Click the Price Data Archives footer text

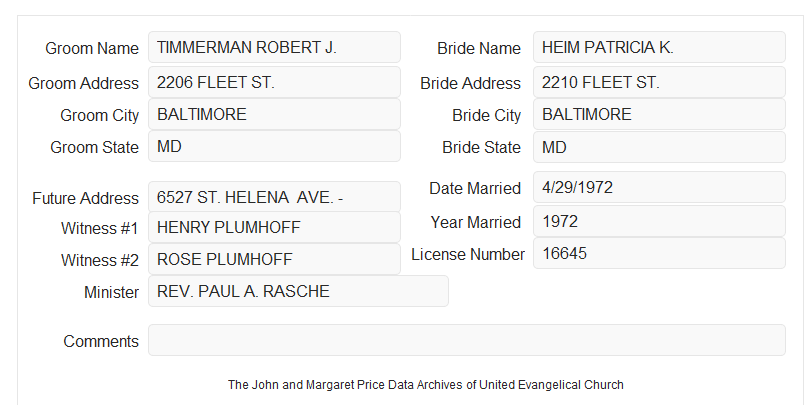click(x=426, y=385)
